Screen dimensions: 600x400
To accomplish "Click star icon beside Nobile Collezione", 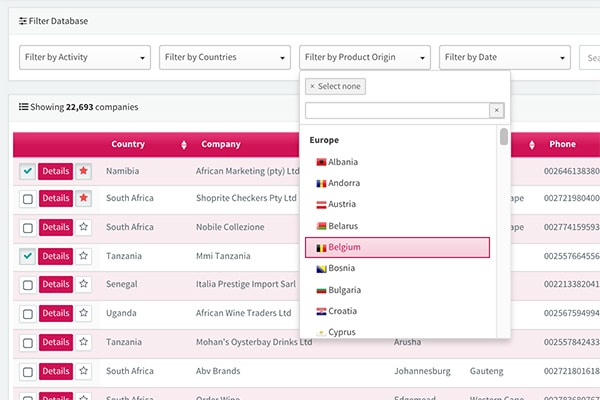I will [84, 228].
